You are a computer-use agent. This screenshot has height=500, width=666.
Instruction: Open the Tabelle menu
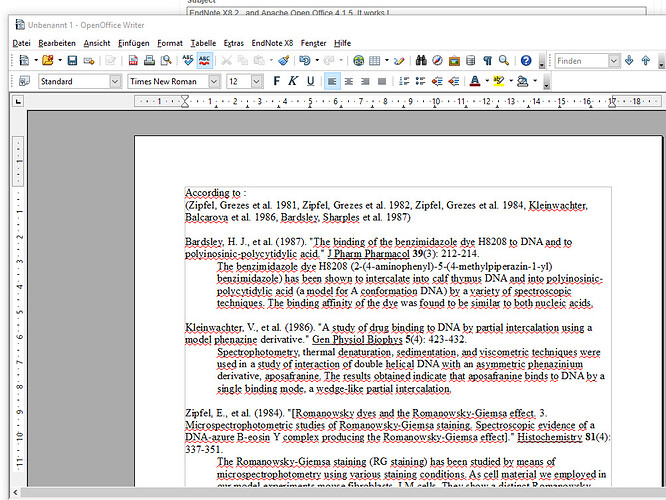[203, 43]
